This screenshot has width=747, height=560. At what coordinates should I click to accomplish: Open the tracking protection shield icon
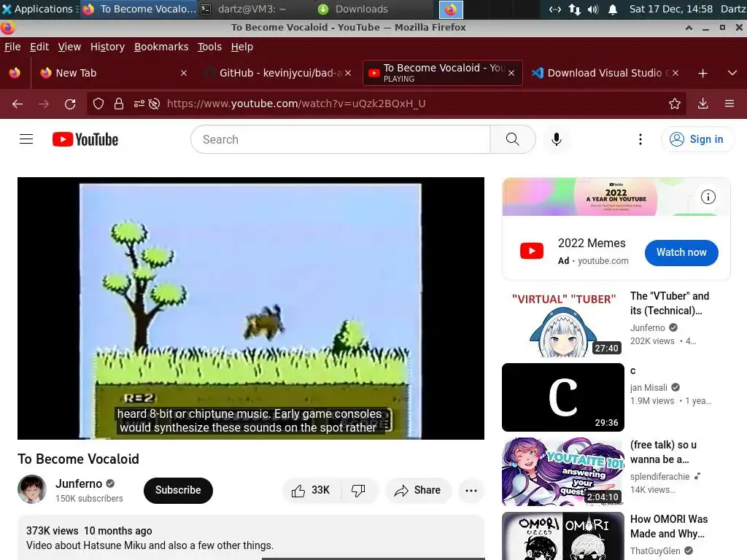(x=98, y=104)
